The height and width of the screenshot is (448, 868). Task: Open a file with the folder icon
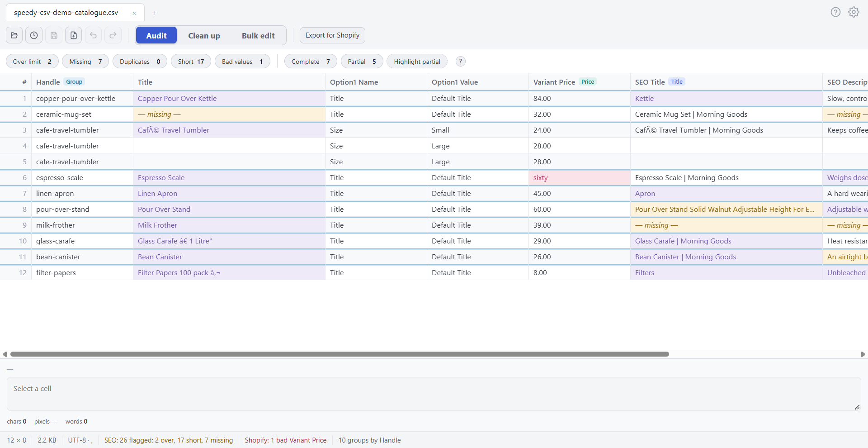pos(14,35)
